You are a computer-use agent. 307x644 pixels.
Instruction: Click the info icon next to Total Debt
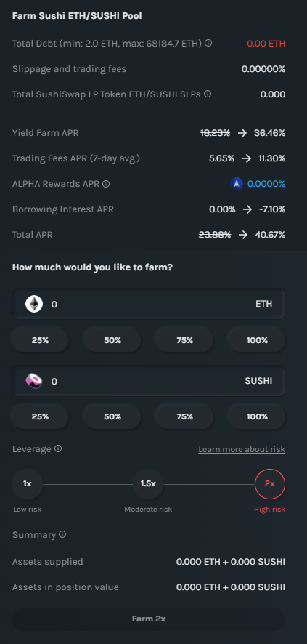(x=208, y=43)
